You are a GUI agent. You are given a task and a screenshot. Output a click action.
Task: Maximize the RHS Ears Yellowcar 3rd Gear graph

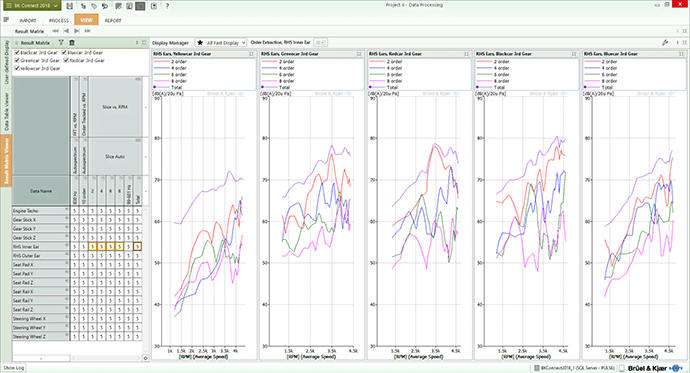pyautogui.click(x=251, y=54)
